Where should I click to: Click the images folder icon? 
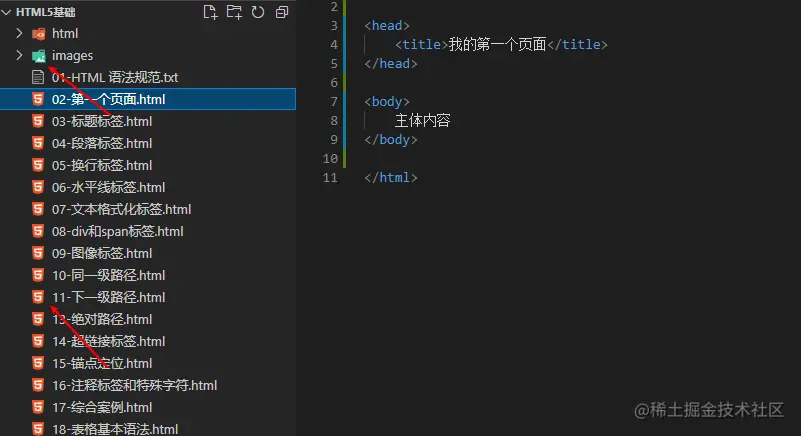38,56
